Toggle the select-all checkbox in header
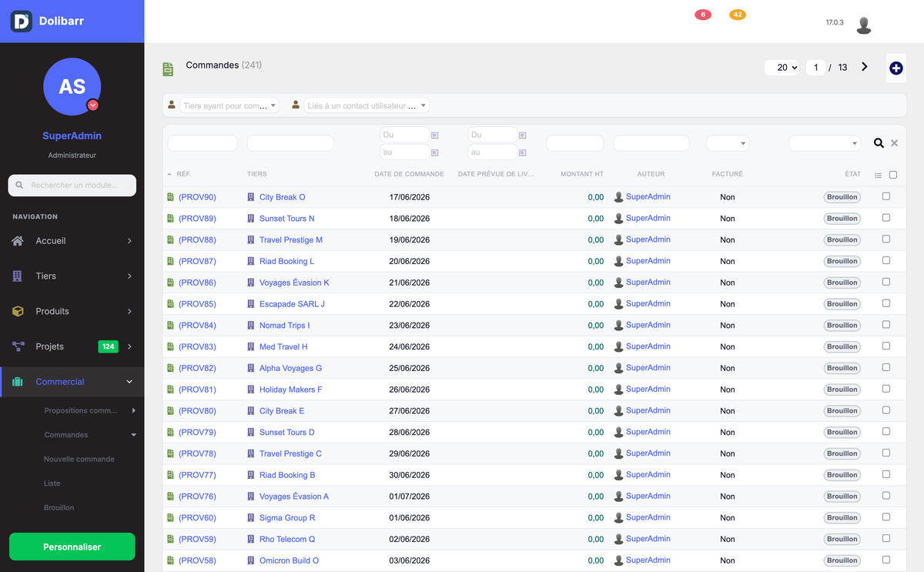924x572 pixels. tap(893, 175)
